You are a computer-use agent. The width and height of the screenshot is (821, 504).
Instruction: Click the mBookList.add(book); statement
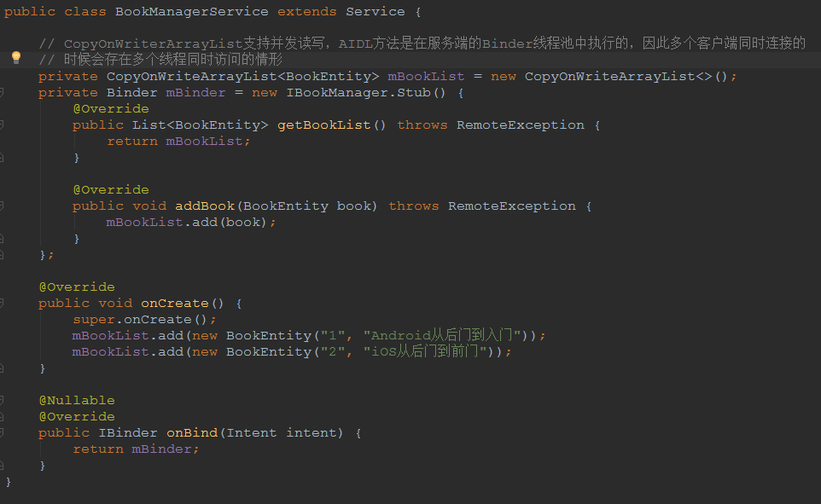pyautogui.click(x=192, y=223)
